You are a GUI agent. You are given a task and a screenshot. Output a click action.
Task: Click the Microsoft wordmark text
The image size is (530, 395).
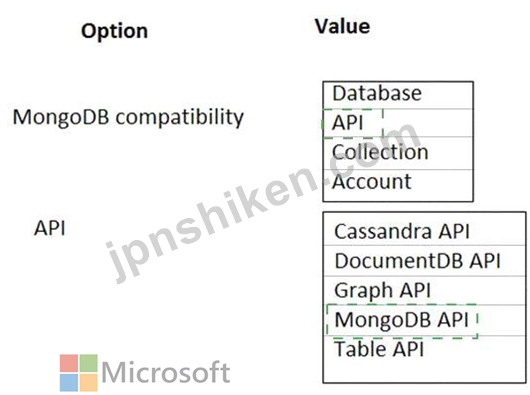click(166, 372)
